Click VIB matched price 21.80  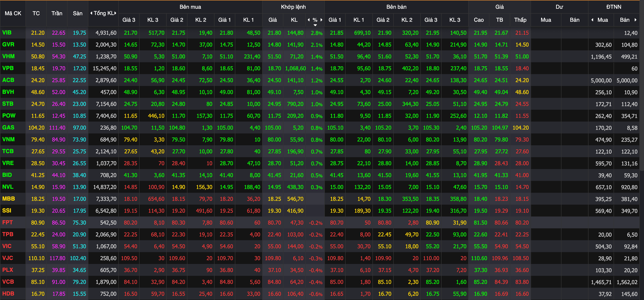274,33
